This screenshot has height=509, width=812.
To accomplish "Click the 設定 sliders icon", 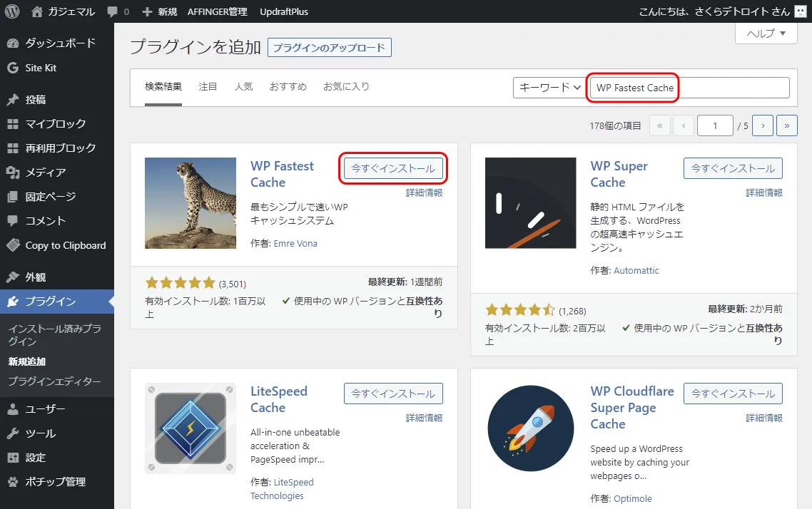I will pyautogui.click(x=13, y=458).
